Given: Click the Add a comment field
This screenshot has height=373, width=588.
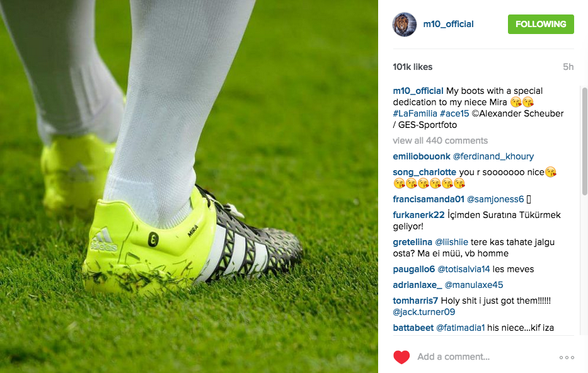Looking at the screenshot, I should click(484, 357).
